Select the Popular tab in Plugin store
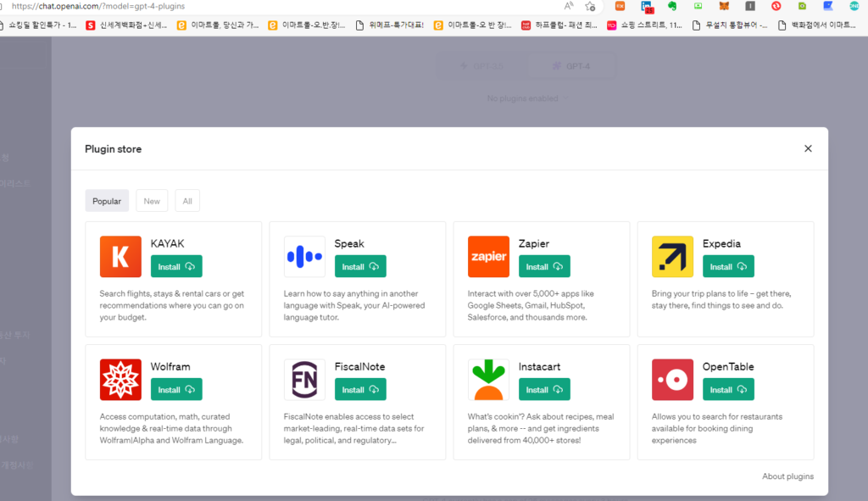The height and width of the screenshot is (501, 868). click(107, 201)
